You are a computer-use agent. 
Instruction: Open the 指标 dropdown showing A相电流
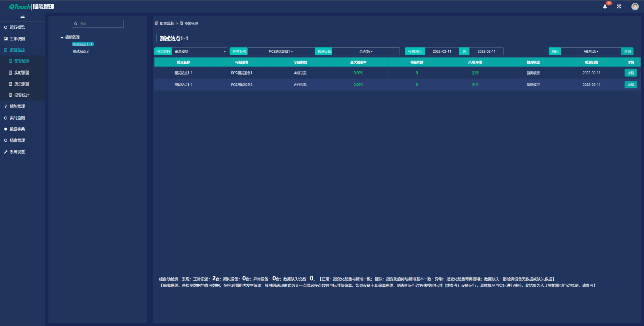pyautogui.click(x=591, y=51)
